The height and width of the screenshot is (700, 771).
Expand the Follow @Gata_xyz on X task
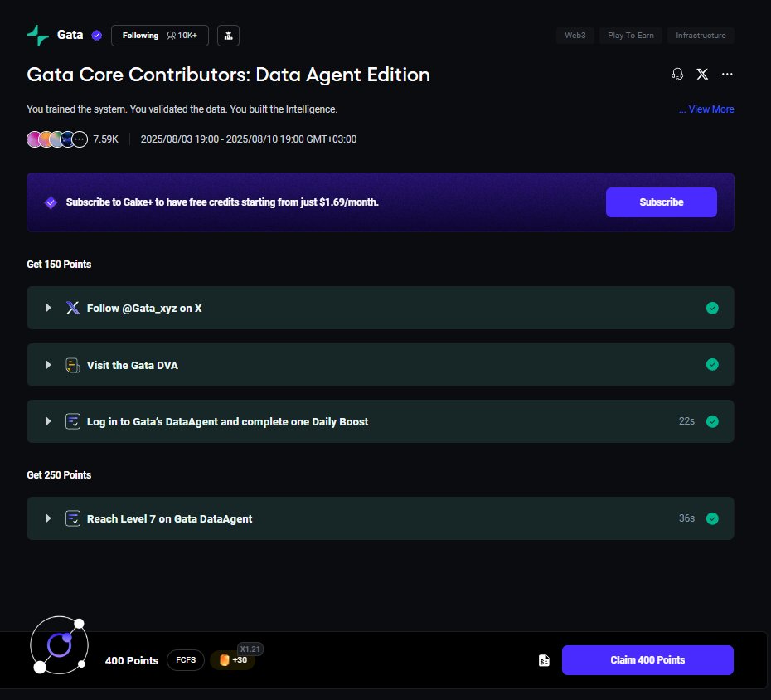48,308
